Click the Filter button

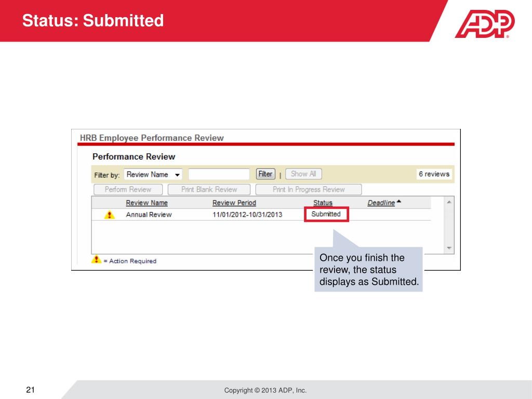(x=265, y=174)
